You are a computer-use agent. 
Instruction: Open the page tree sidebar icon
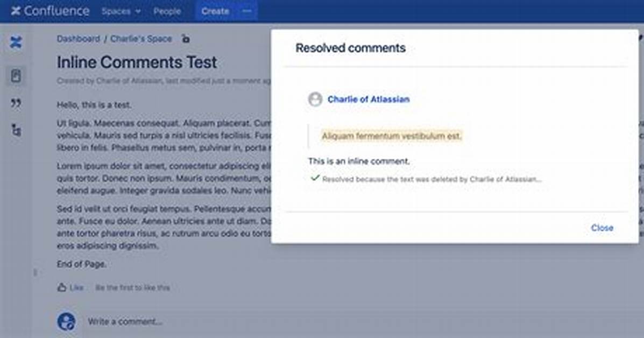16,130
